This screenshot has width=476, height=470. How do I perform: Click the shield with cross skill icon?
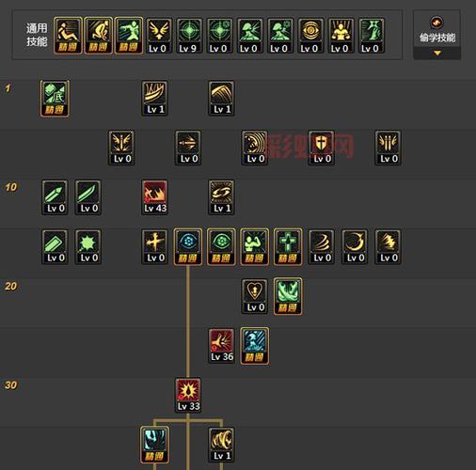(x=321, y=148)
